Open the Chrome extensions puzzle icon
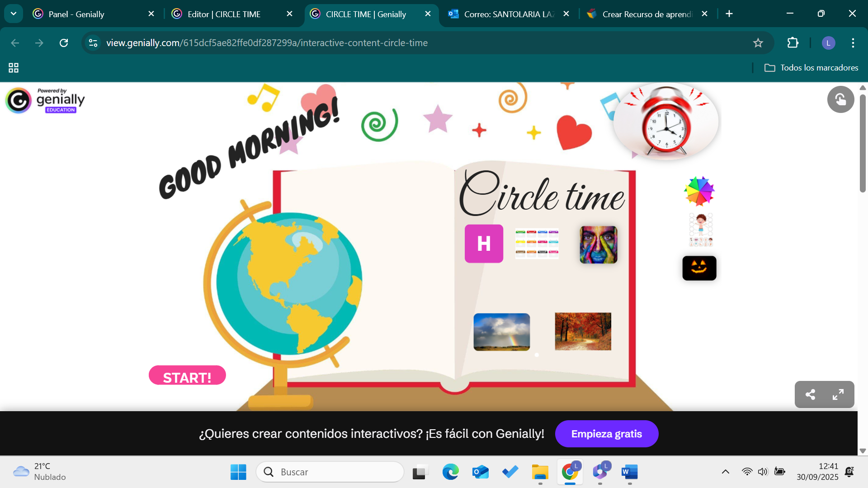 (793, 43)
